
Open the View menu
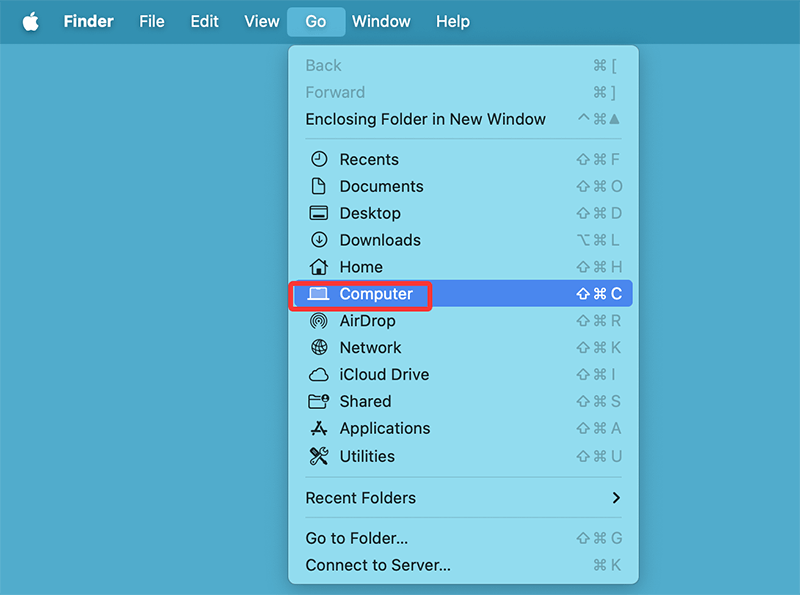pos(261,21)
